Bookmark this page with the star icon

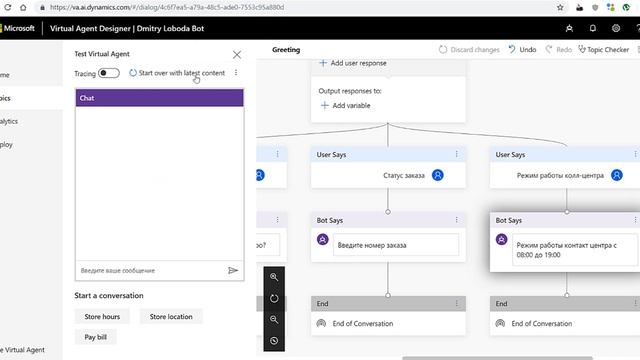560,7
